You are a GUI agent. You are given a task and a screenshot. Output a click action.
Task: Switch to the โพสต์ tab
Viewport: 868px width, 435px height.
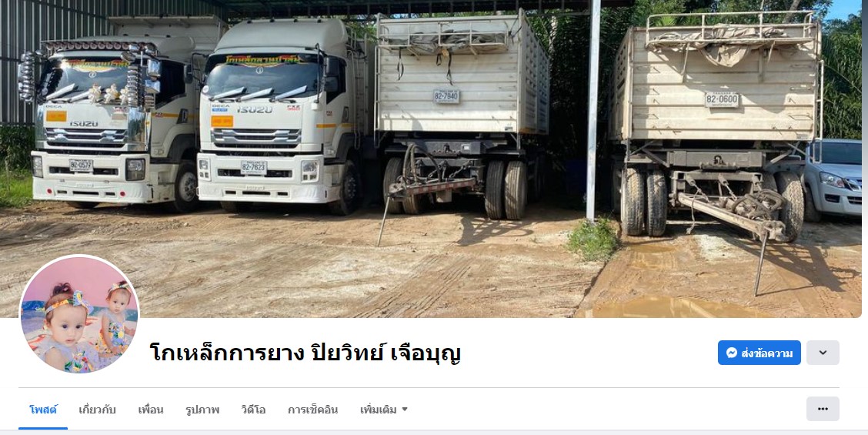click(43, 410)
